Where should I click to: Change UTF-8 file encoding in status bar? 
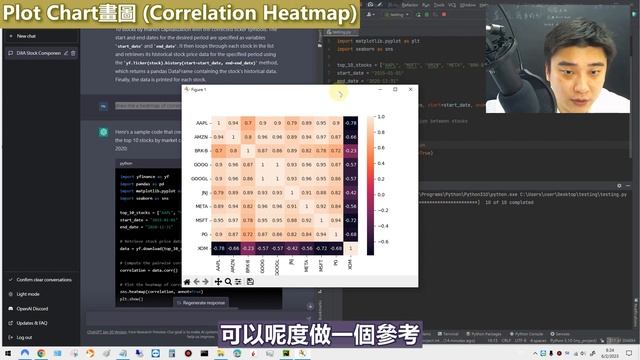tap(520, 340)
